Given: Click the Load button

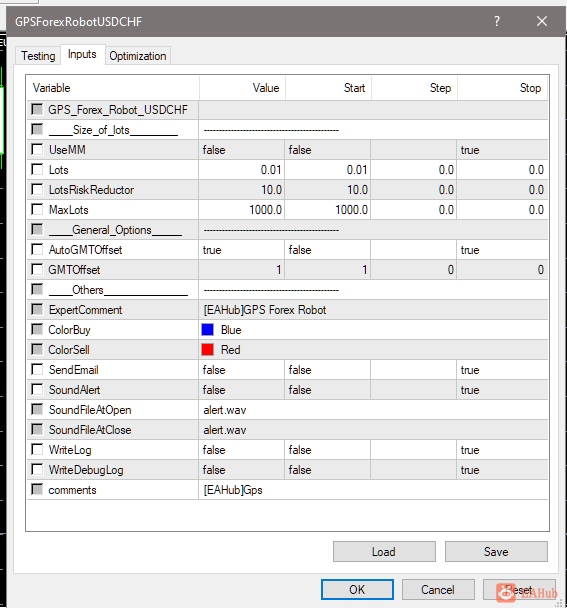Looking at the screenshot, I should pyautogui.click(x=384, y=551).
